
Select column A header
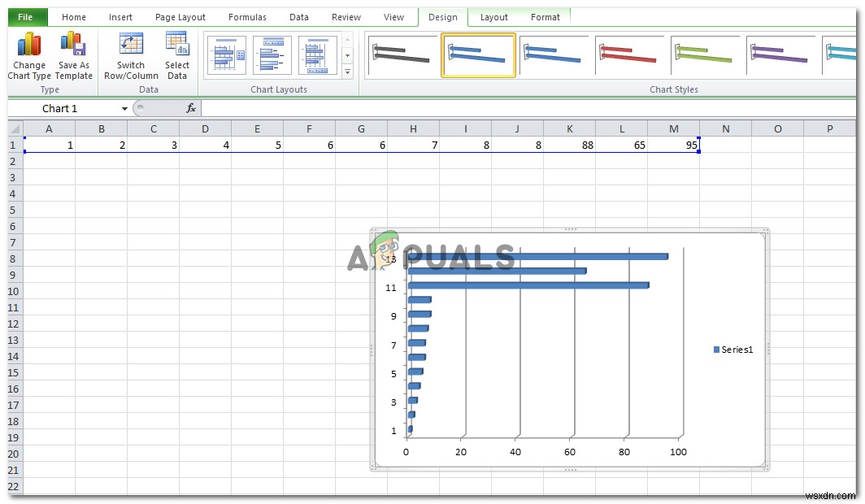click(x=49, y=129)
